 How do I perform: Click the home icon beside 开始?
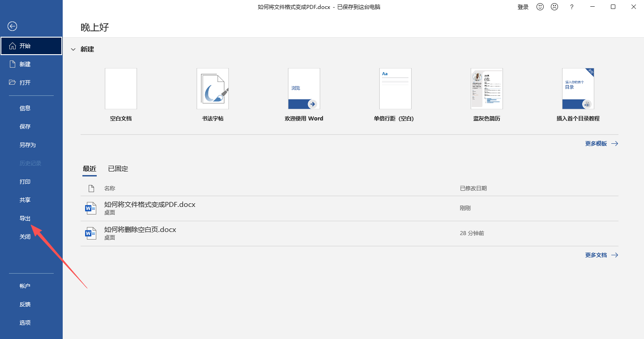(x=13, y=46)
